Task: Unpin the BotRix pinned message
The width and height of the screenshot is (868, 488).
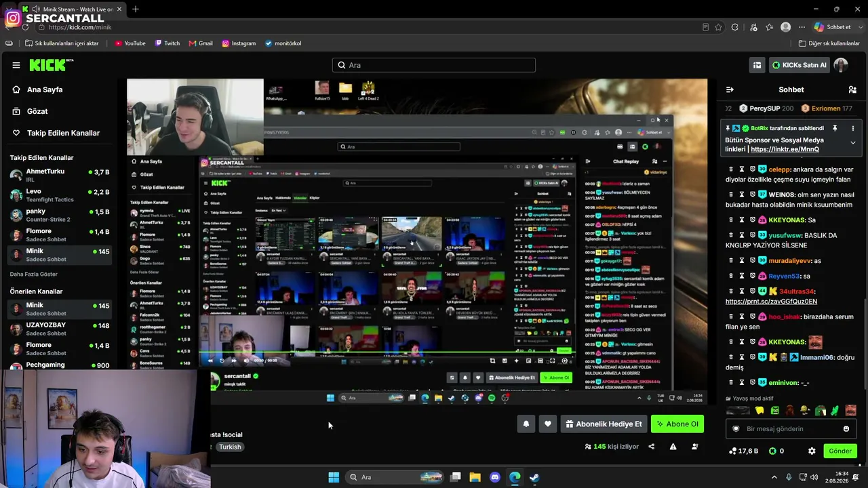Action: point(835,128)
